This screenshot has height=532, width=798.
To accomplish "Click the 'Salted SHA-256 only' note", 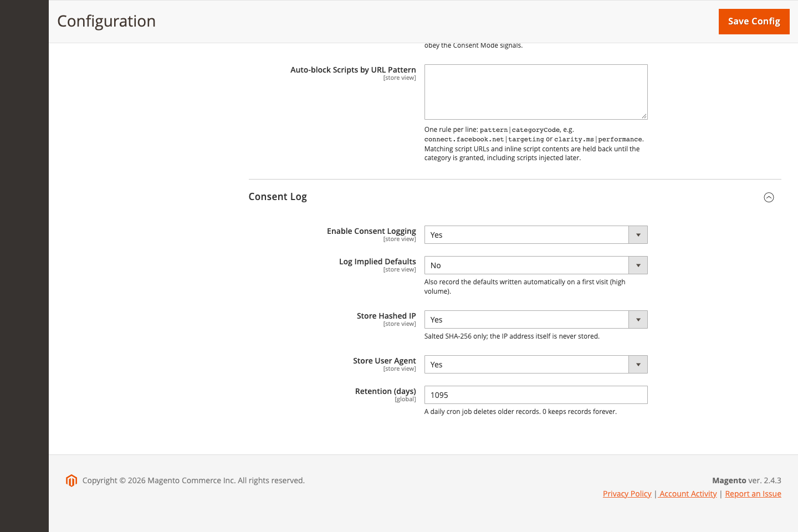I will click(x=512, y=336).
